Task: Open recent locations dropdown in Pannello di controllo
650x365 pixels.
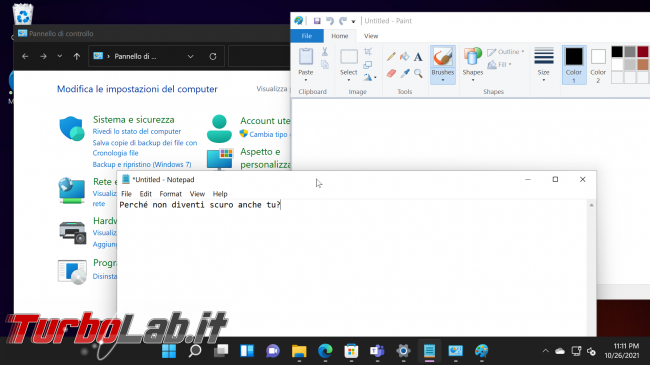Action: click(x=60, y=56)
